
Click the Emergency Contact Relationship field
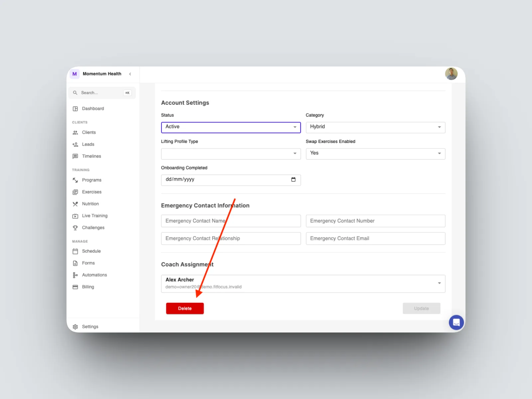(x=231, y=238)
